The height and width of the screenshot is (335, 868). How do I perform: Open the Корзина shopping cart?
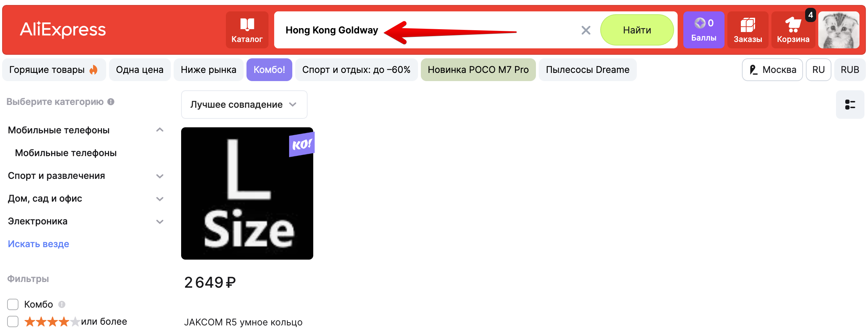(x=793, y=30)
